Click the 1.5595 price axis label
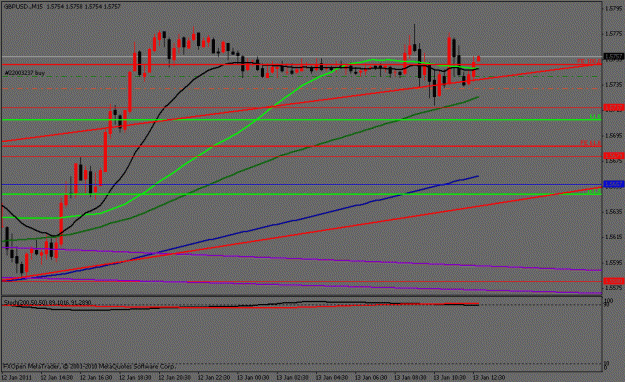The height and width of the screenshot is (382, 625). point(613,263)
